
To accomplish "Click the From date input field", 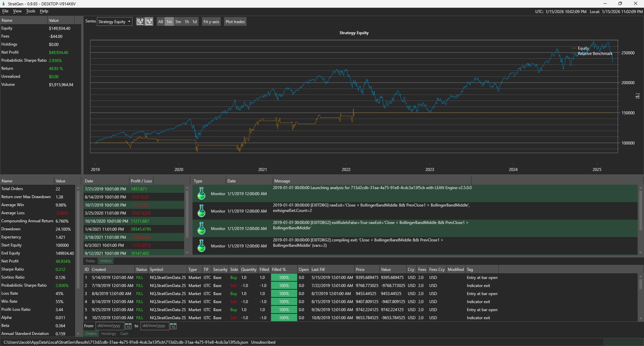I will click(x=110, y=326).
